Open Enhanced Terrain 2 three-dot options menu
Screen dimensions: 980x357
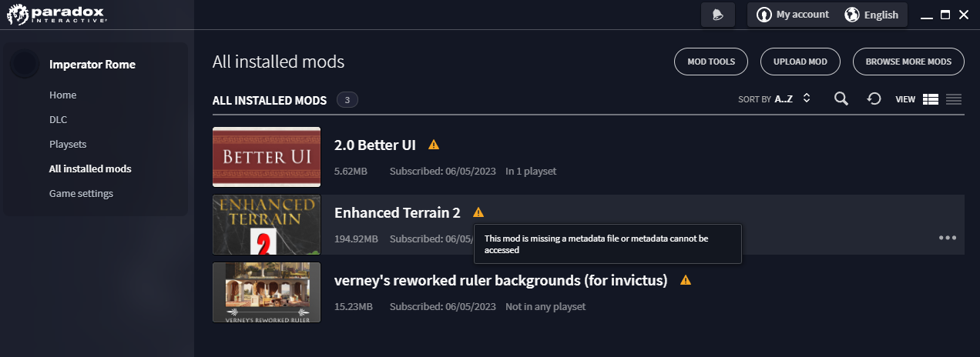(947, 238)
